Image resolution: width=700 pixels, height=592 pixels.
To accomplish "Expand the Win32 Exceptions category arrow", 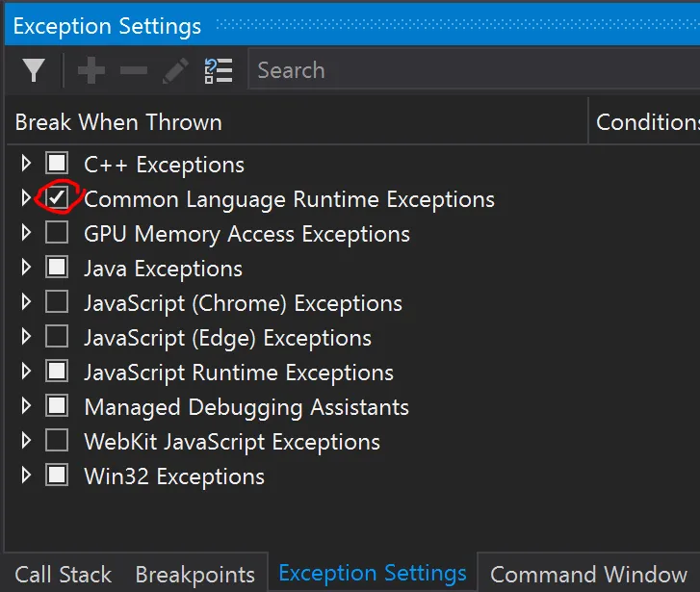I will 26,476.
